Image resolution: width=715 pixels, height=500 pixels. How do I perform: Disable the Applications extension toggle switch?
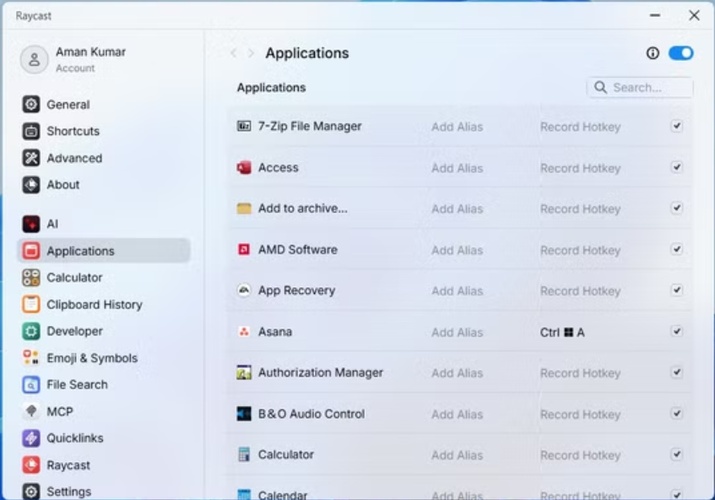681,53
